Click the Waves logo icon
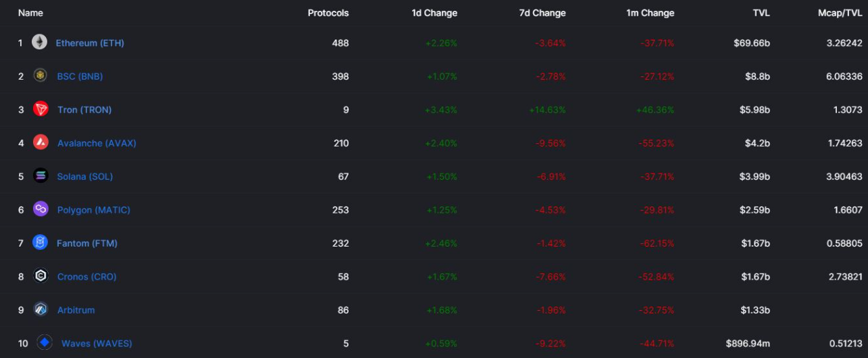 (x=45, y=343)
